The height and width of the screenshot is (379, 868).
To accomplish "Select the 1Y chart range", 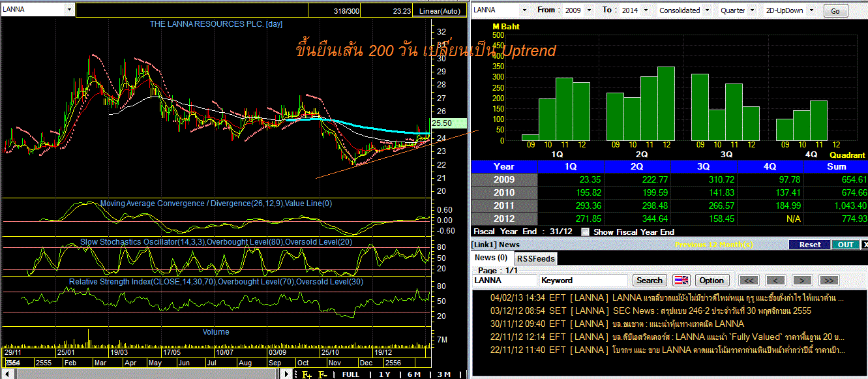I will [385, 374].
